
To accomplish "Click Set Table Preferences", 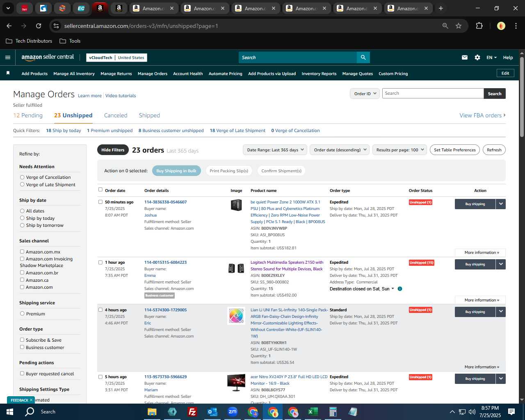I will [x=454, y=150].
